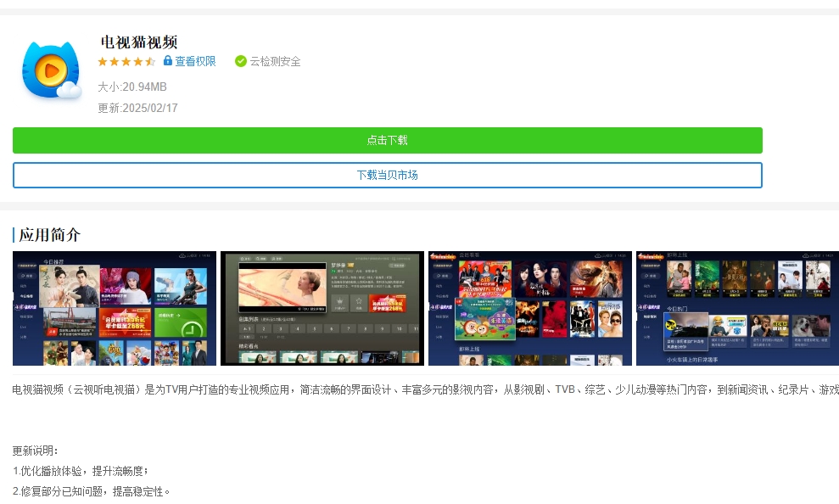Click the update date 2025/02/17
839x504 pixels.
tap(138, 108)
